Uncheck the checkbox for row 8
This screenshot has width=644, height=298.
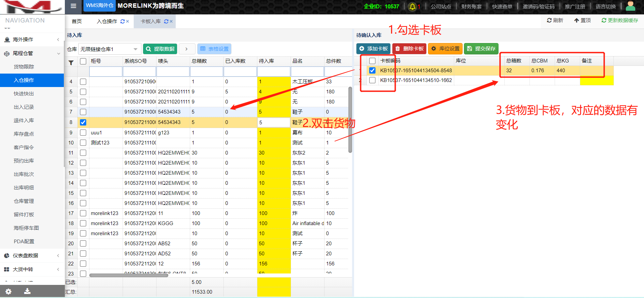[x=83, y=122]
